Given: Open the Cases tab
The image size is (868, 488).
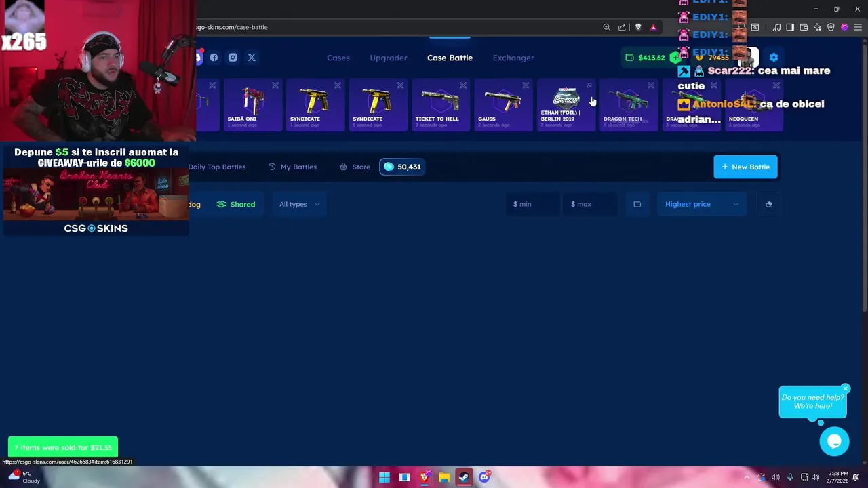Looking at the screenshot, I should [338, 58].
